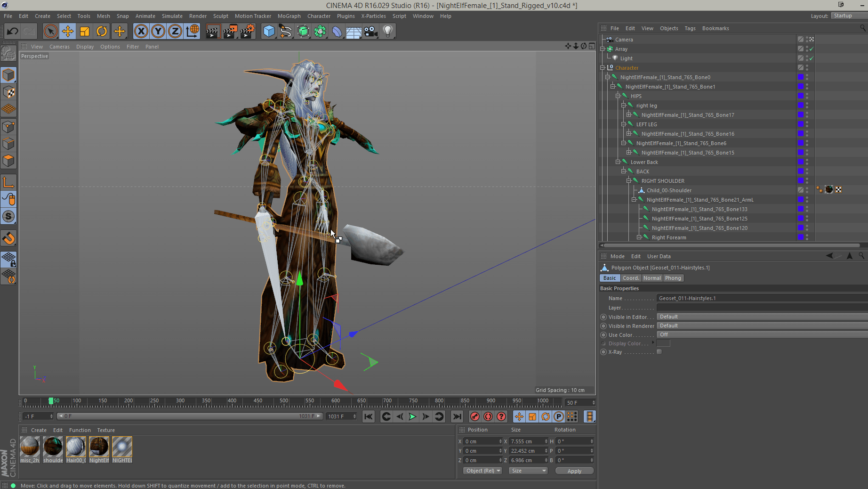Open Use Color dropdown
Image resolution: width=868 pixels, height=489 pixels.
pyautogui.click(x=762, y=334)
